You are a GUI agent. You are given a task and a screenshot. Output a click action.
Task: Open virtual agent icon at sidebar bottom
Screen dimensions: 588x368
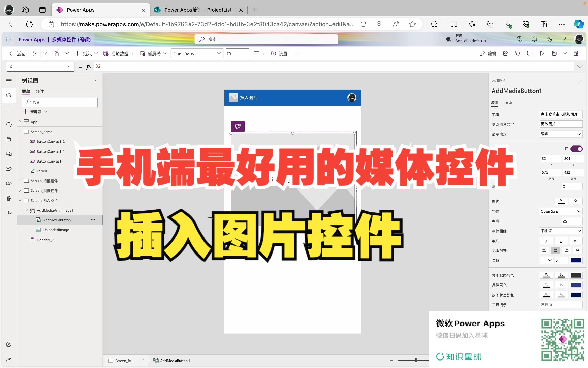click(9, 359)
